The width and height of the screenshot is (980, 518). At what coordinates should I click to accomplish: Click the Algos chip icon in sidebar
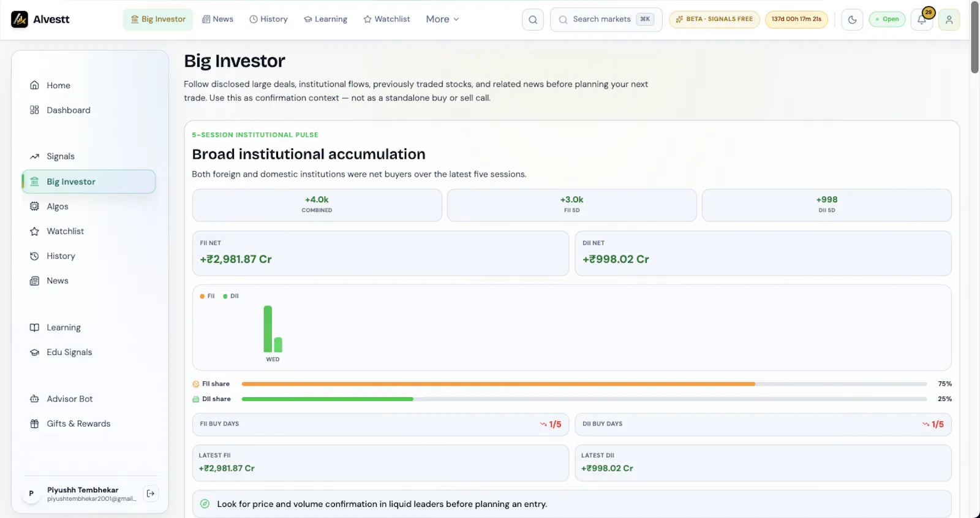(34, 207)
